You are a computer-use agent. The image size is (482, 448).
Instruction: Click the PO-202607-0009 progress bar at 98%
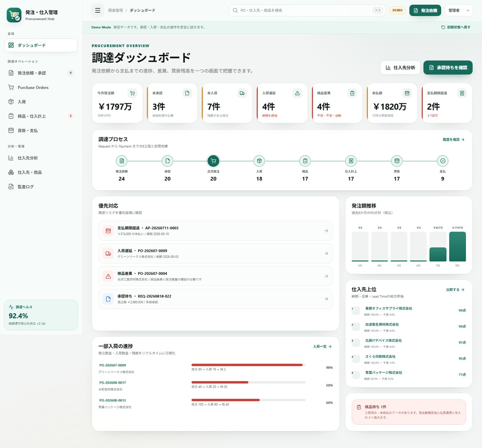tap(249, 365)
